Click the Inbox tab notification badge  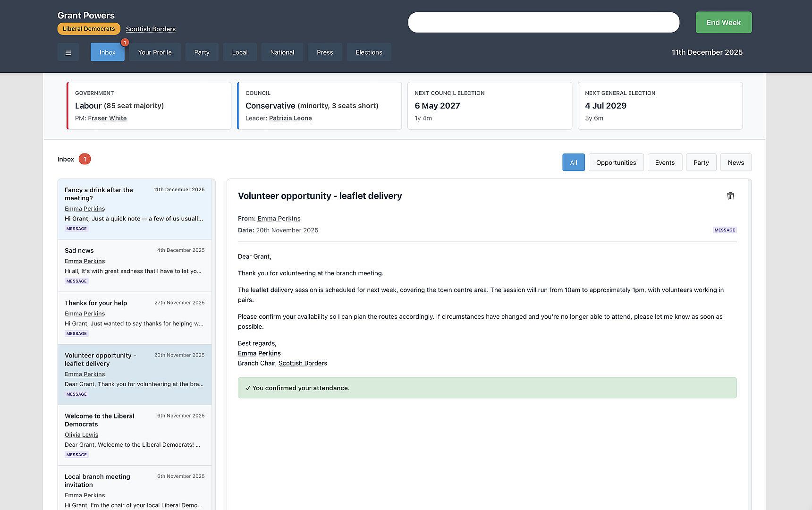(x=125, y=42)
